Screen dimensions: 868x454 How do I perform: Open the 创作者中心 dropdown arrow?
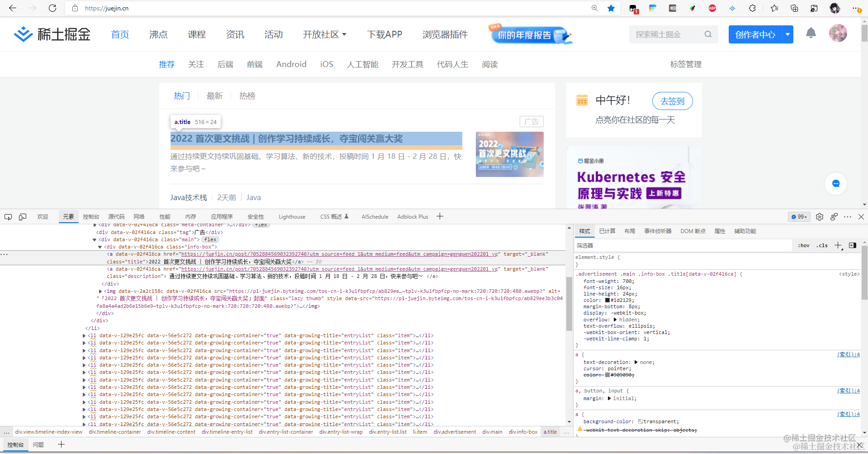(x=787, y=34)
